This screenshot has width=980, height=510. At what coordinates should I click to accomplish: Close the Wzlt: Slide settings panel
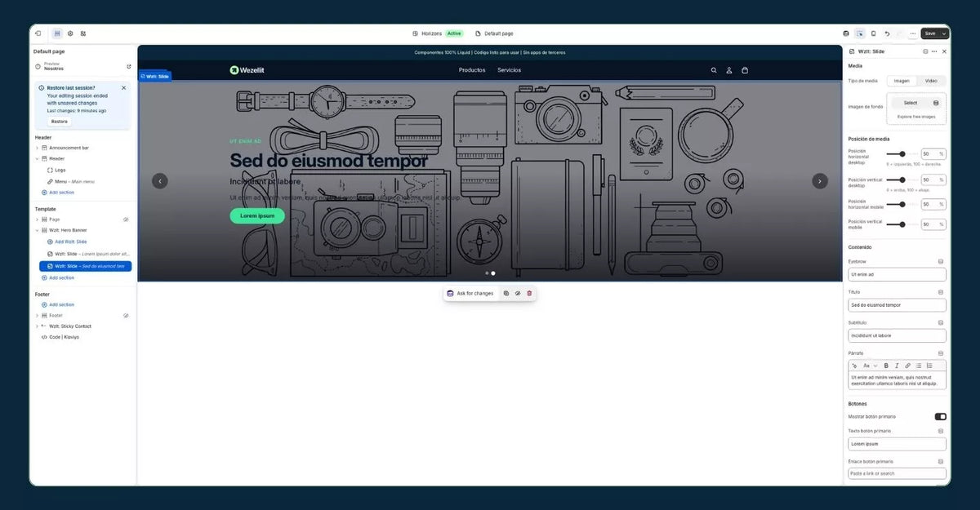[x=945, y=51]
